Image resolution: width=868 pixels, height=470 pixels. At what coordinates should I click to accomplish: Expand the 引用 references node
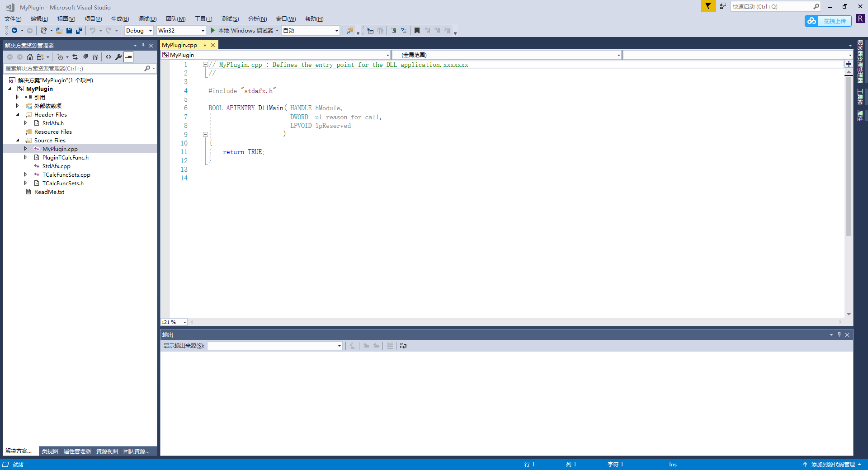[18, 97]
